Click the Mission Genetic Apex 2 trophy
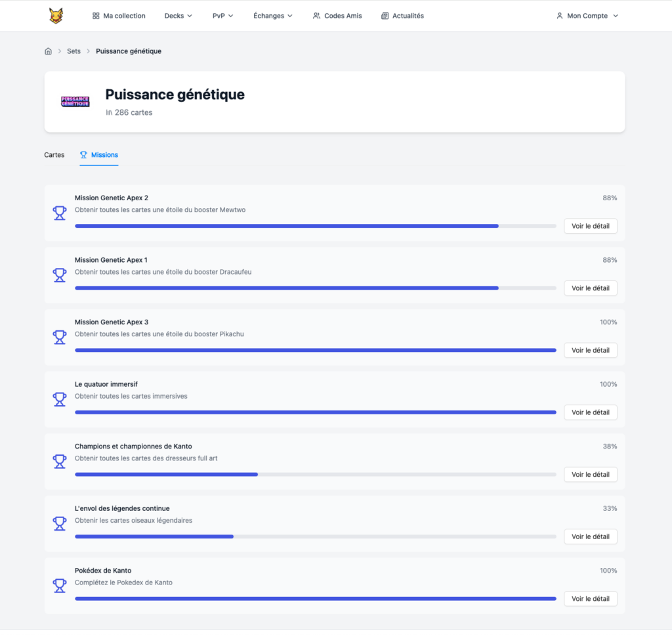The height and width of the screenshot is (635, 672). (60, 213)
